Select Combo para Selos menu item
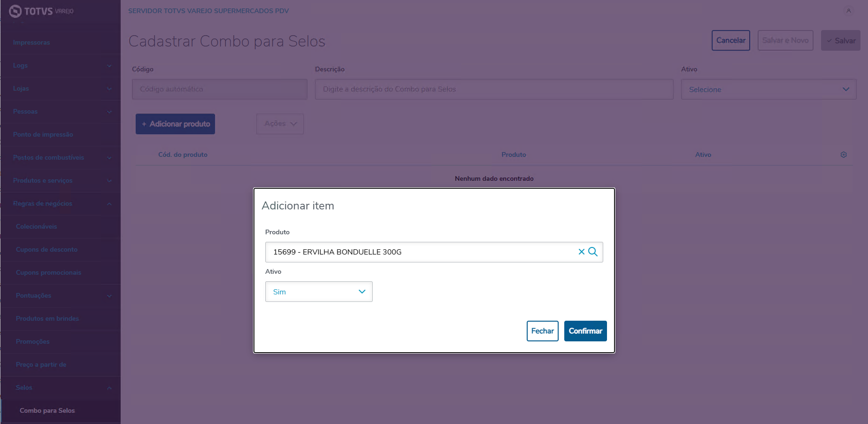Screen dimensions: 868x424 tap(47, 411)
